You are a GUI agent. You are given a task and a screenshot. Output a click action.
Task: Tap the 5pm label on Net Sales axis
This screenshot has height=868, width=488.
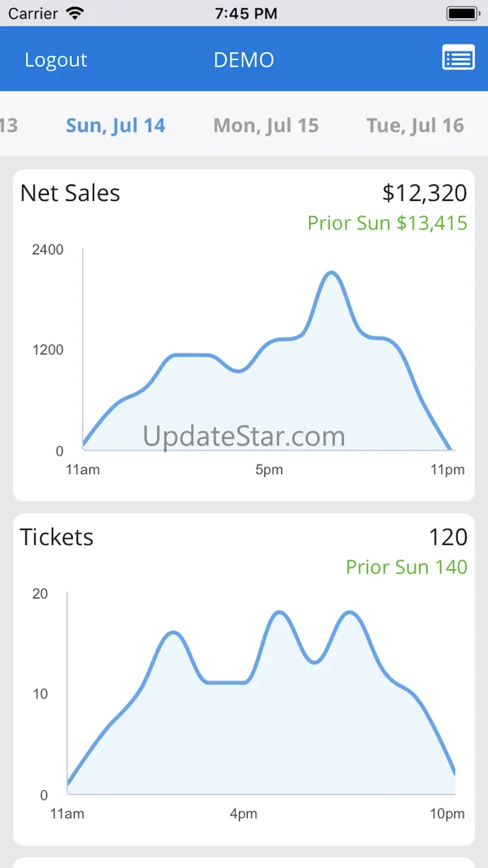click(x=269, y=470)
